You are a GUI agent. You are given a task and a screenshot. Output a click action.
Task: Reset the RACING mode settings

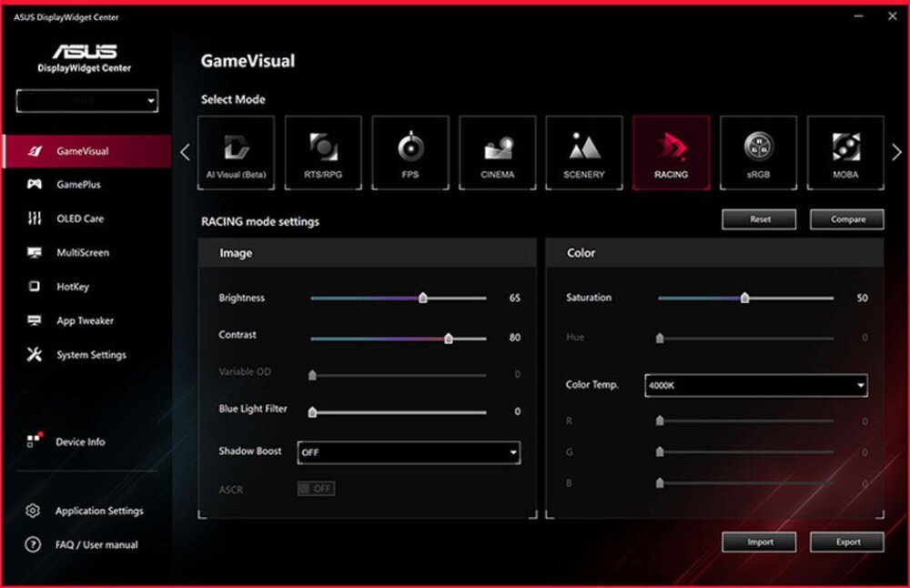click(x=759, y=219)
